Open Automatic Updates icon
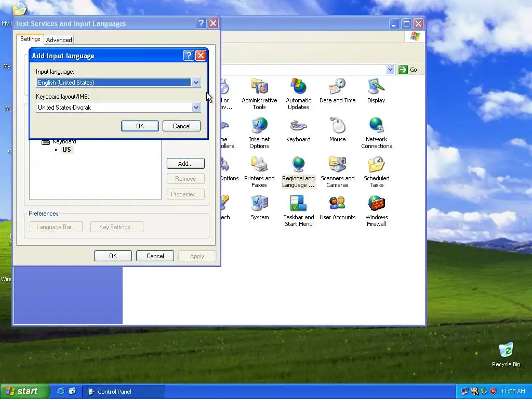This screenshot has height=399, width=532. tap(298, 94)
